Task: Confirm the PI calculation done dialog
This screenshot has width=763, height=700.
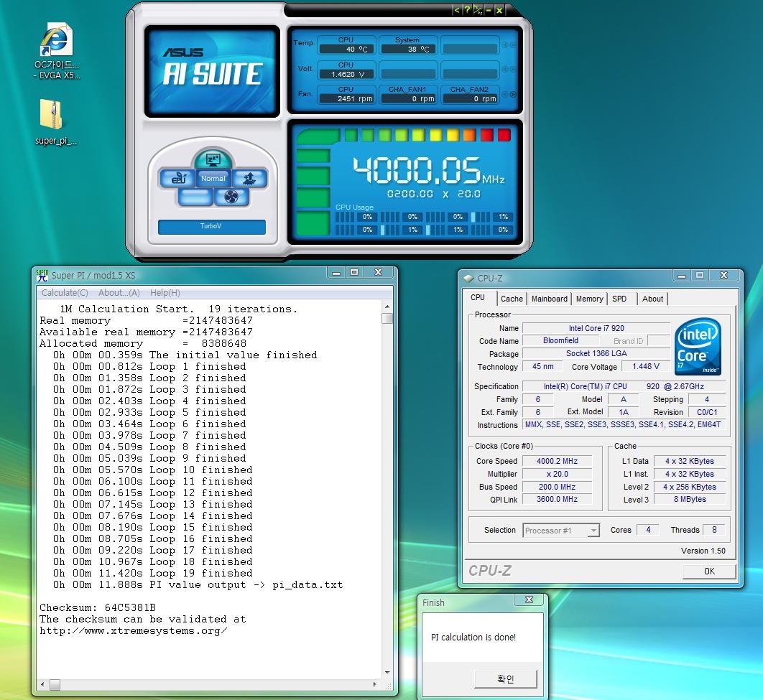Action: click(505, 678)
